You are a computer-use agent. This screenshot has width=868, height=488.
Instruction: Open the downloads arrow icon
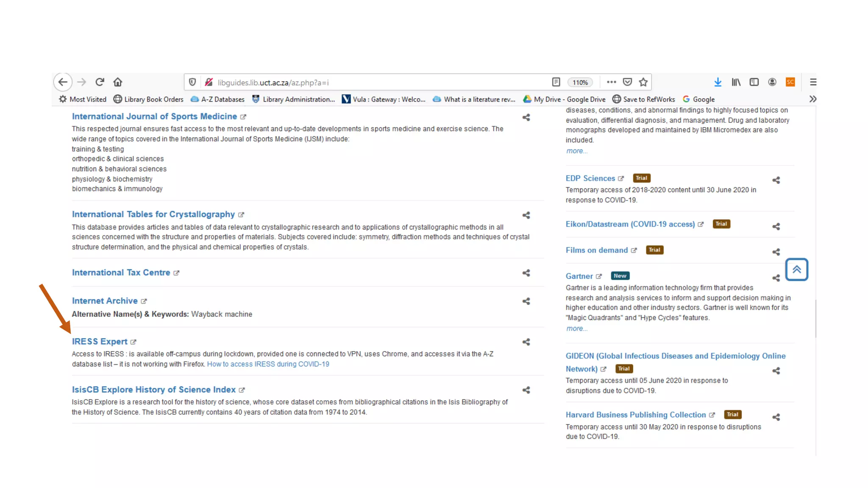718,82
